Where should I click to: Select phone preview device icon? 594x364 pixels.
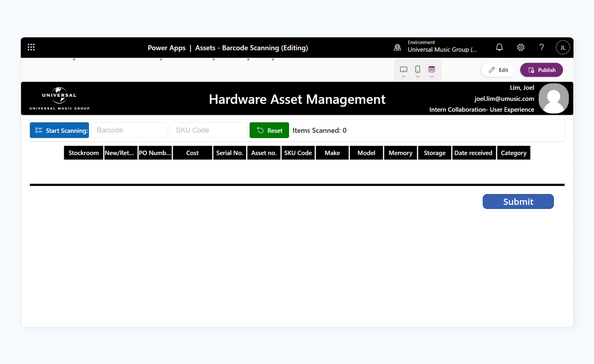(418, 69)
